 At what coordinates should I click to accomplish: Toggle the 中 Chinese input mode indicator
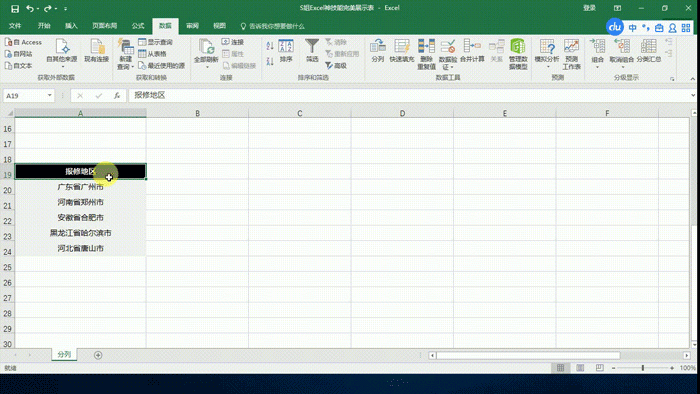(x=633, y=28)
